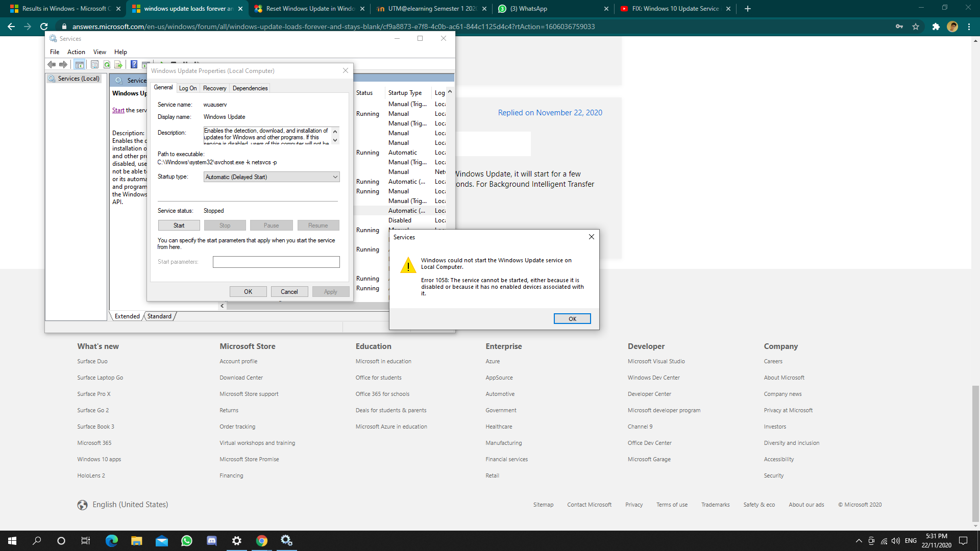Open the Chrome profile avatar
The width and height of the screenshot is (980, 551).
pyautogui.click(x=952, y=27)
